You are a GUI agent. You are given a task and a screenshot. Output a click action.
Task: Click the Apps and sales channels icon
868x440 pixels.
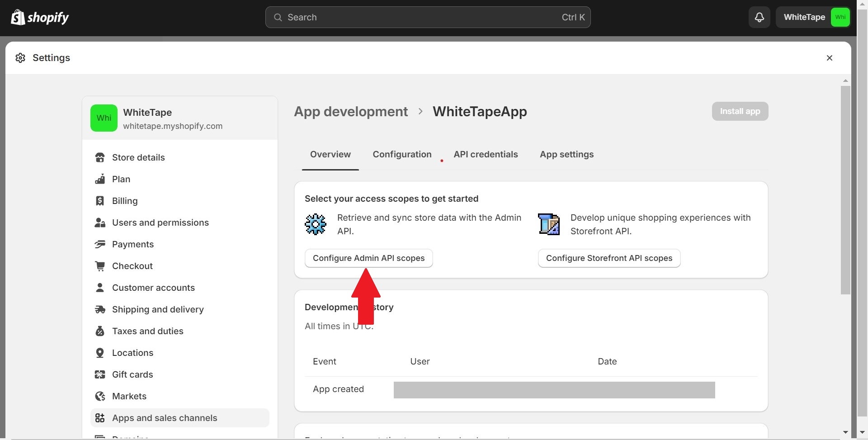[100, 418]
